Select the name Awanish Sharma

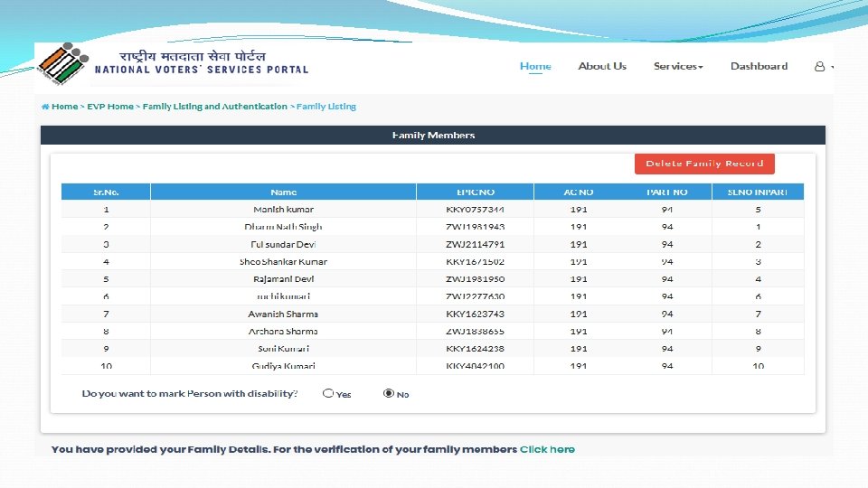pyautogui.click(x=283, y=314)
